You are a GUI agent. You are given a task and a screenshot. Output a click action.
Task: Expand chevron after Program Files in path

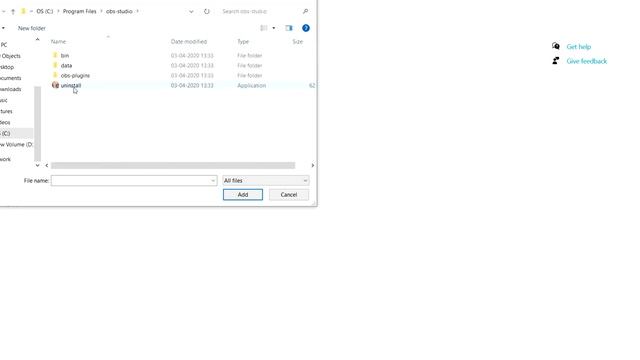101,11
